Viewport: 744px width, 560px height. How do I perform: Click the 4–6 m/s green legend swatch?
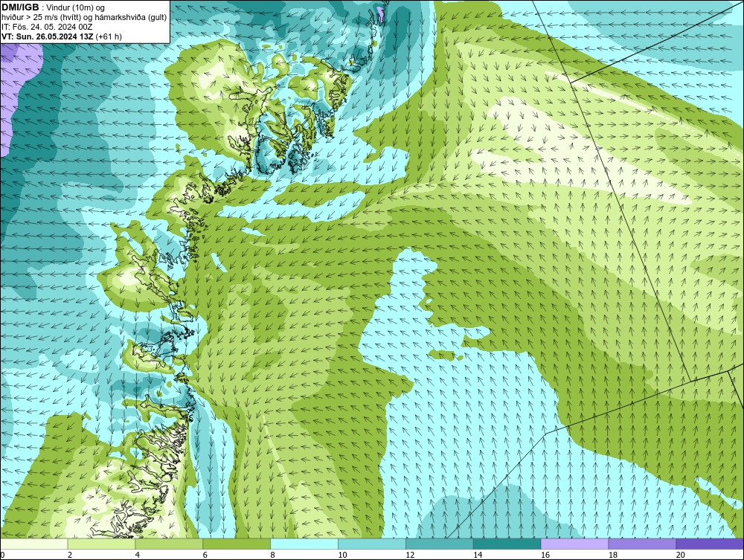pyautogui.click(x=169, y=544)
